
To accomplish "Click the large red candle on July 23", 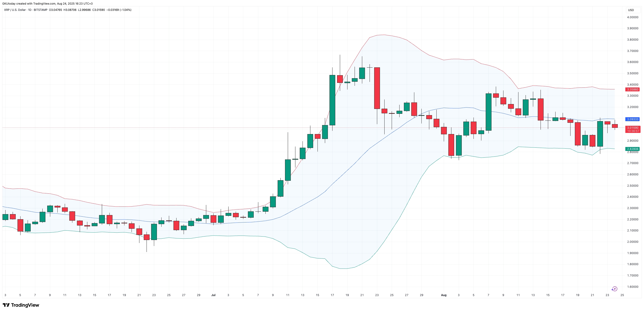I will pyautogui.click(x=377, y=88).
